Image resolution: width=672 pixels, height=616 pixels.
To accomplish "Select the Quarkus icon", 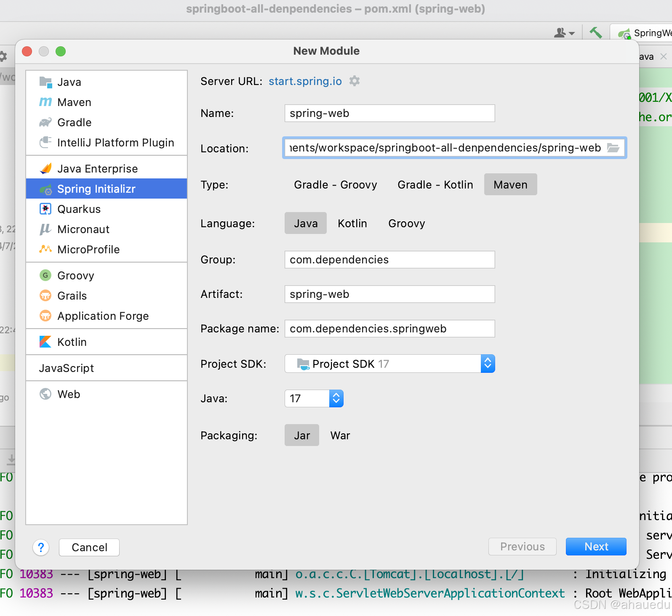I will click(x=45, y=209).
